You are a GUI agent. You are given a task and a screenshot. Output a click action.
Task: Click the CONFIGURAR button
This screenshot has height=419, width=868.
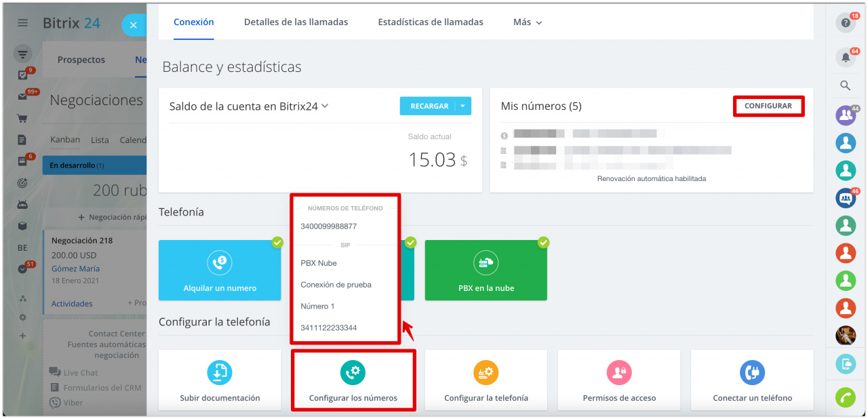(x=768, y=106)
